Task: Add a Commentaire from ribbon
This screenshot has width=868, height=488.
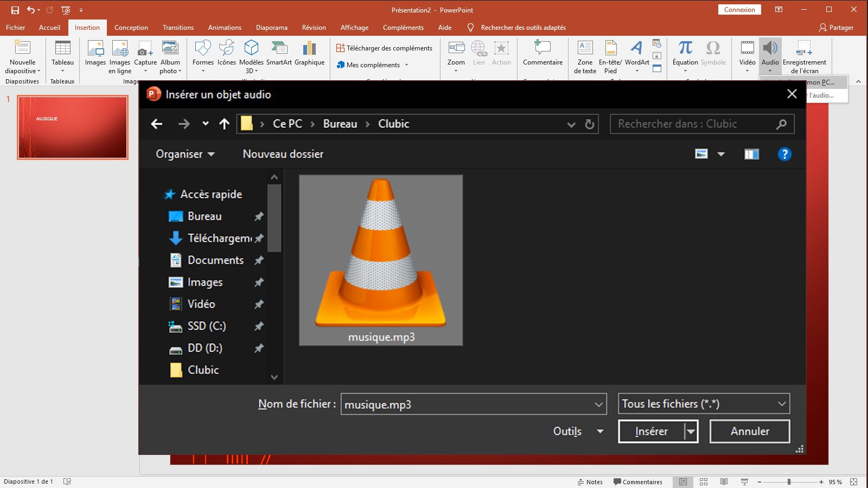Action: point(542,53)
